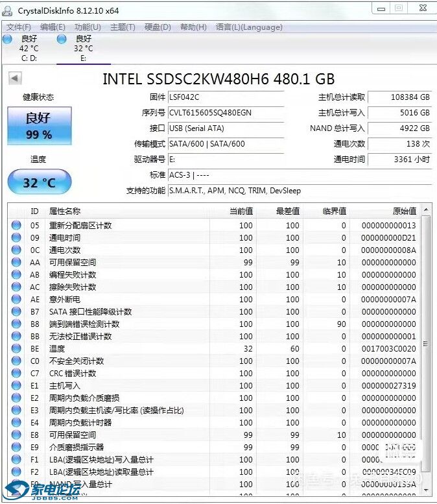437x504 pixels.
Task: Click status icon of row C0 不安全关闭计数
Action: pos(16,361)
